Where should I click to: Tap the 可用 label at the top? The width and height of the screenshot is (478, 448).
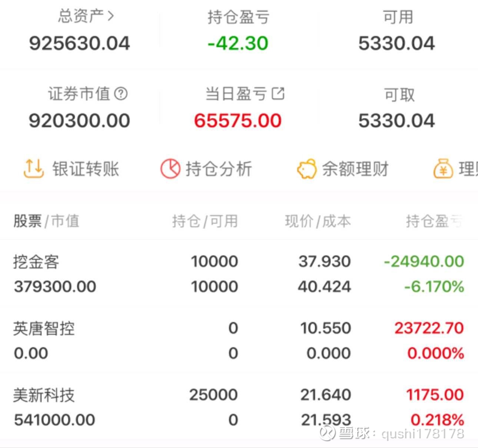point(398,17)
